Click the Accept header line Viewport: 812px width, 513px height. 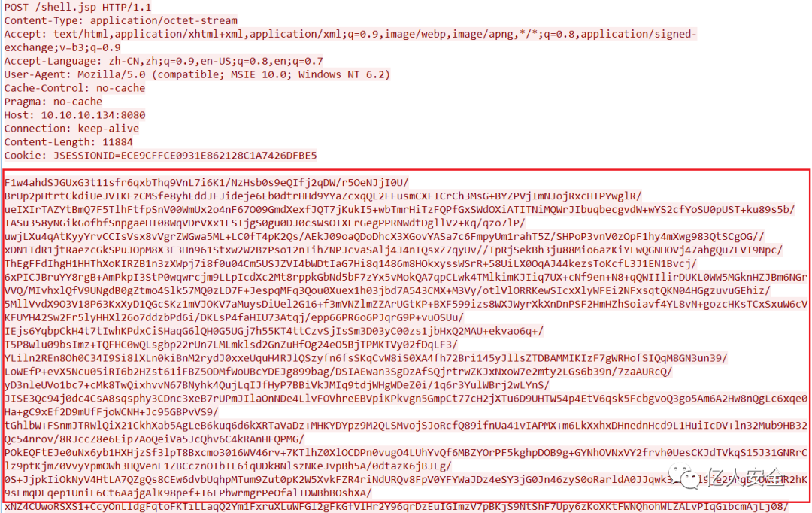pyautogui.click(x=350, y=34)
